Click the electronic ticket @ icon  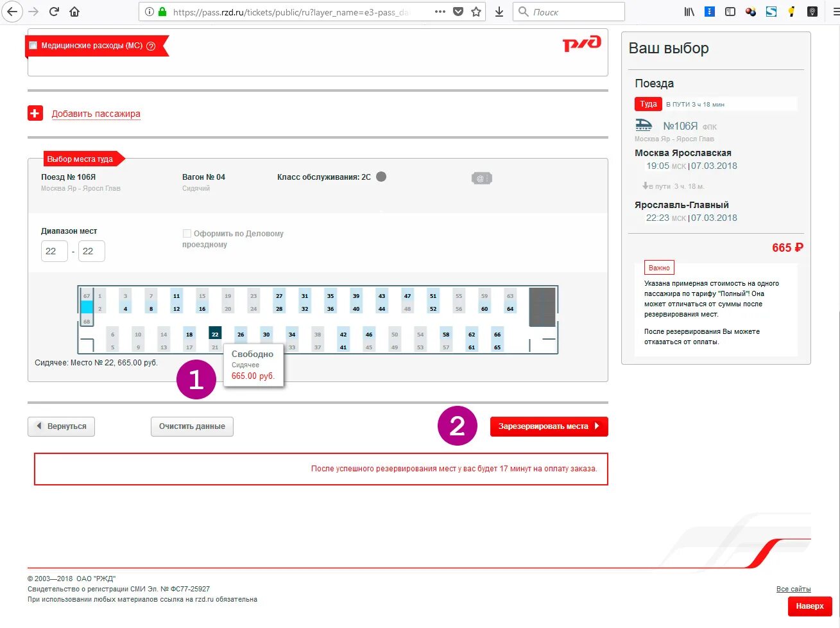tap(481, 178)
